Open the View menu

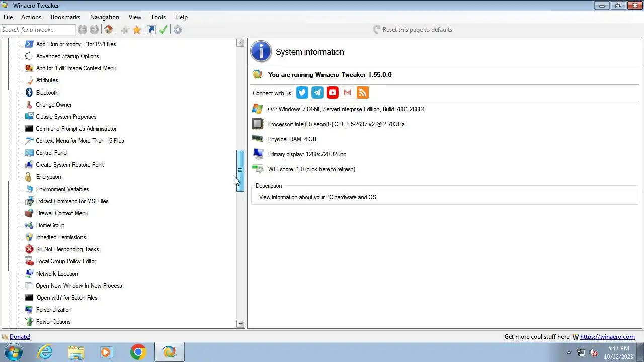[x=135, y=17]
